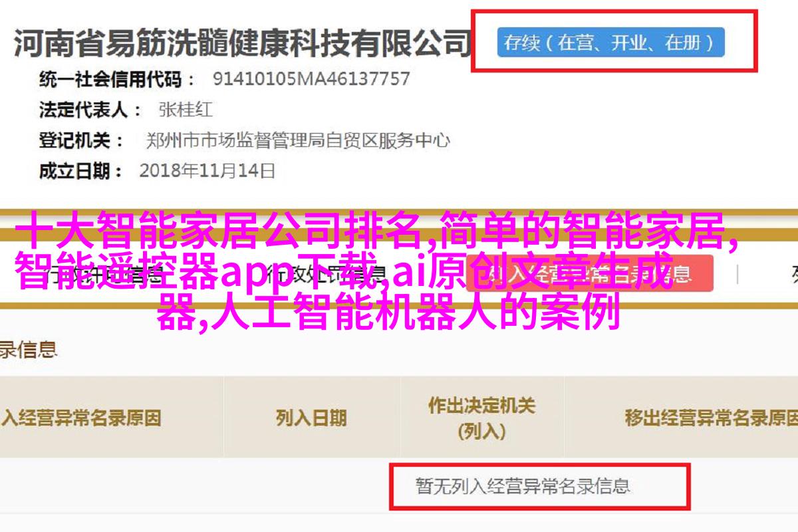Click the 移出经营异常名录原因 column header

[711, 418]
